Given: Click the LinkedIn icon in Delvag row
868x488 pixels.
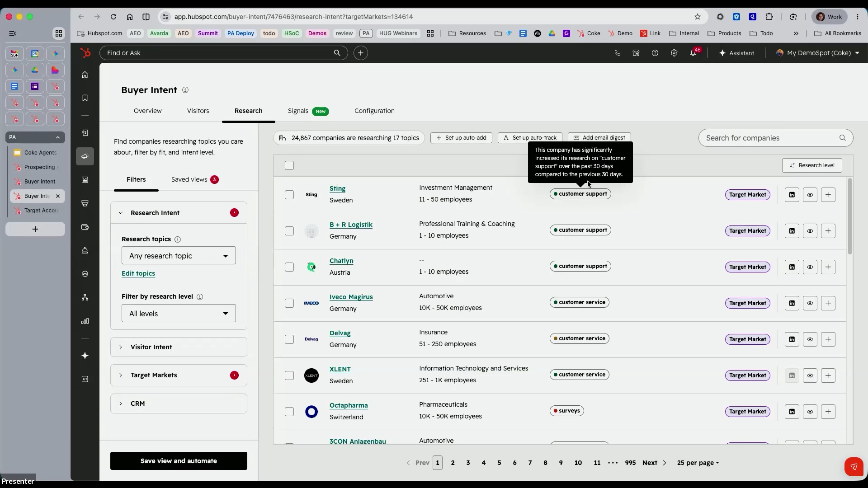Looking at the screenshot, I should tap(792, 339).
